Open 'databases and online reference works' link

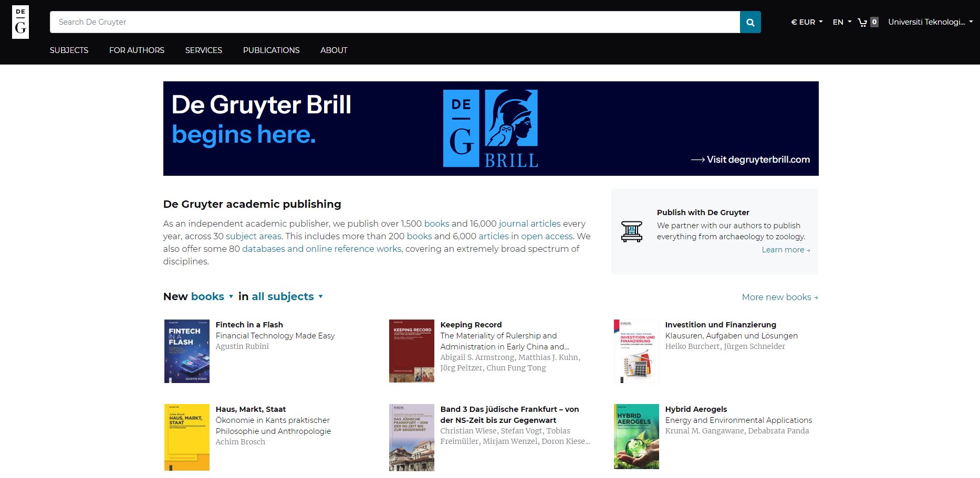[x=321, y=249]
